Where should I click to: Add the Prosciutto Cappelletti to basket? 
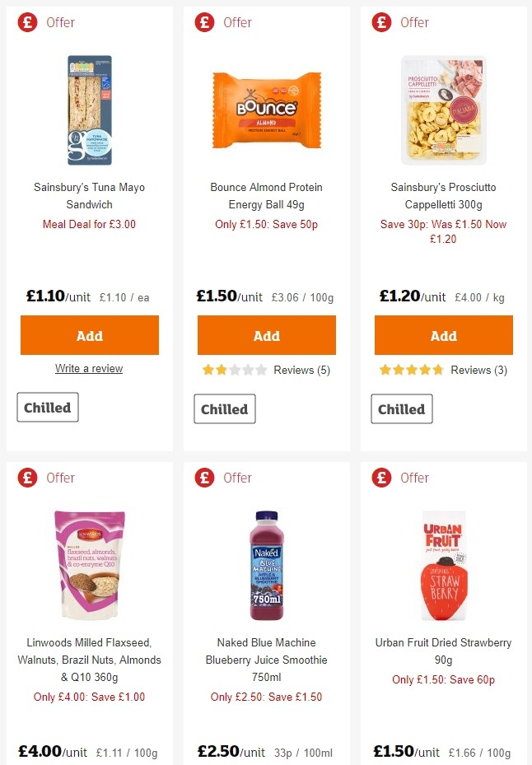[x=443, y=335]
